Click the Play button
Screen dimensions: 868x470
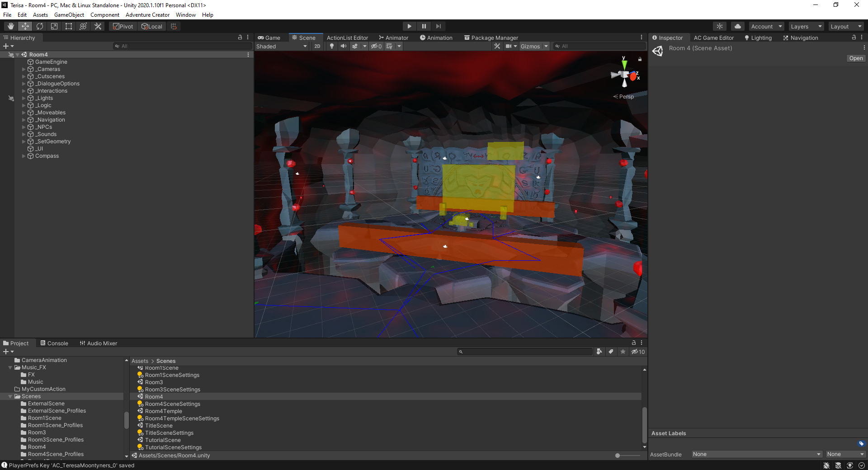click(x=409, y=26)
